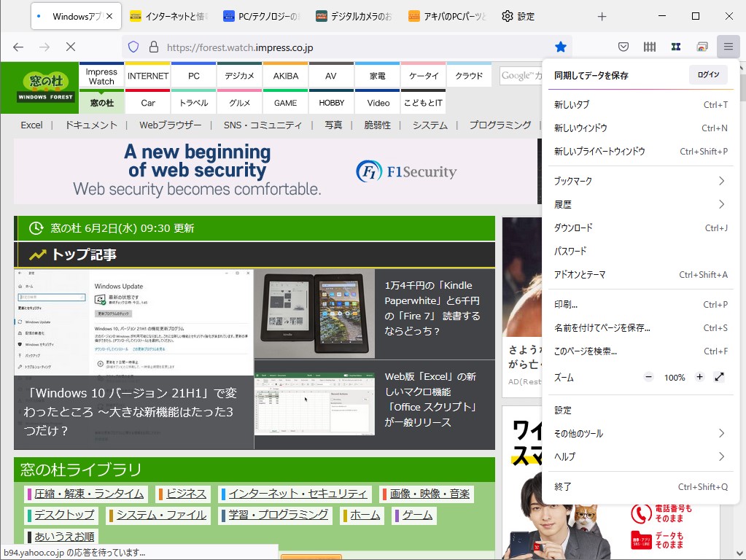Stop page loading with the X icon
Image resolution: width=746 pixels, height=560 pixels.
coord(70,46)
